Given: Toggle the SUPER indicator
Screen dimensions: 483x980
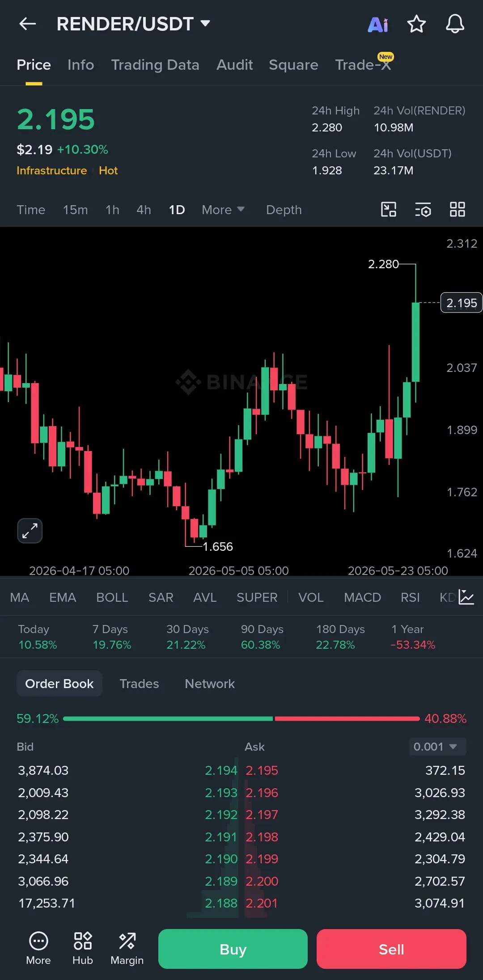Looking at the screenshot, I should tap(257, 597).
